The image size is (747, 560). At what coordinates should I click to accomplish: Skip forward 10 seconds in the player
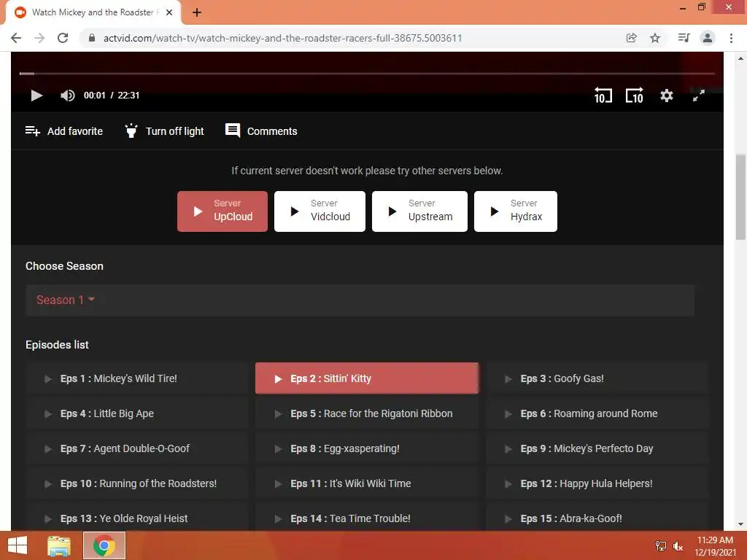(634, 96)
